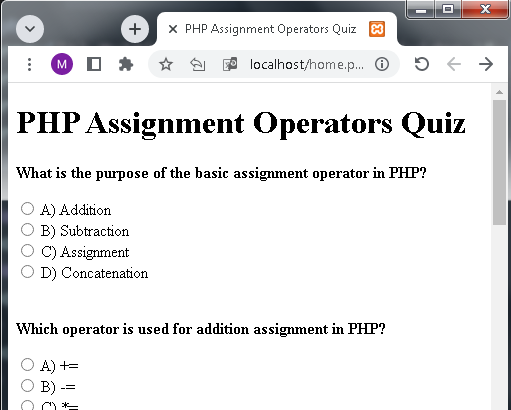Select answer C) Assignment
This screenshot has height=410, width=511.
point(27,251)
